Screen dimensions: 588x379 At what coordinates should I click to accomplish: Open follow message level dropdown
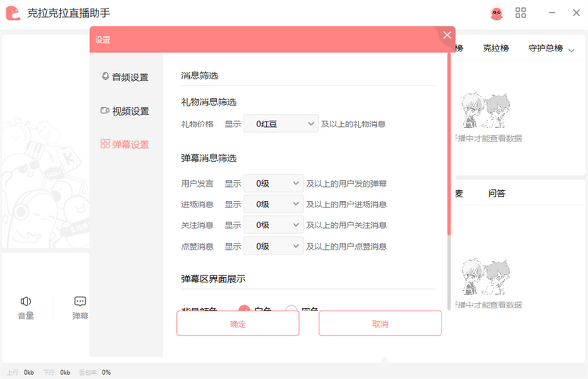coord(273,225)
